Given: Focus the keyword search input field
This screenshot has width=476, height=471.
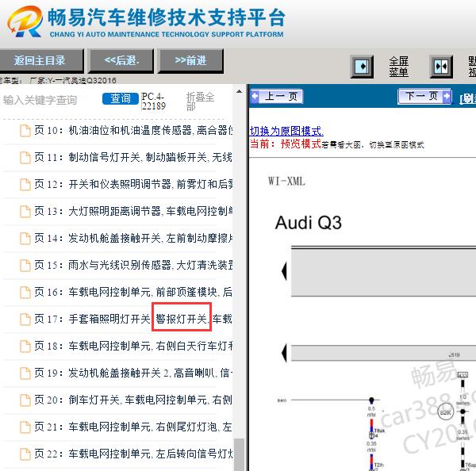Looking at the screenshot, I should coord(50,100).
